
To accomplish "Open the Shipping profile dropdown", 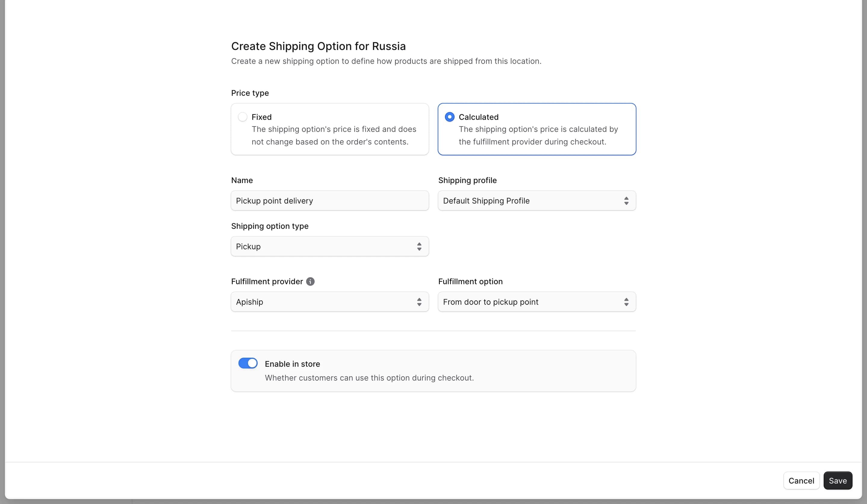I will click(537, 201).
